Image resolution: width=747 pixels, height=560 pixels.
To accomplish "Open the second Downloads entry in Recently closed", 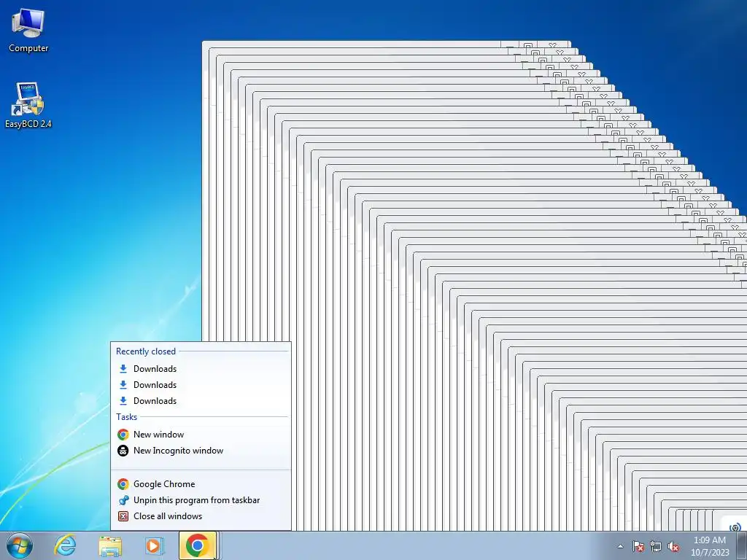I will tap(201, 385).
